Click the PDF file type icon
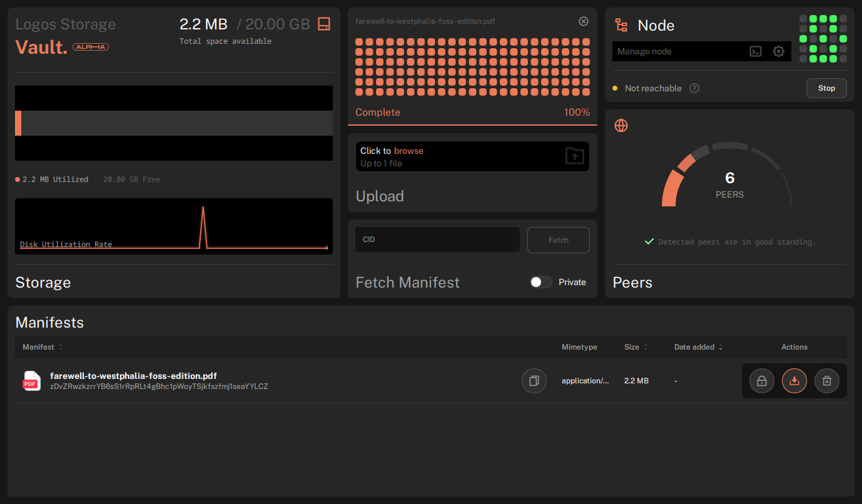 coord(31,381)
